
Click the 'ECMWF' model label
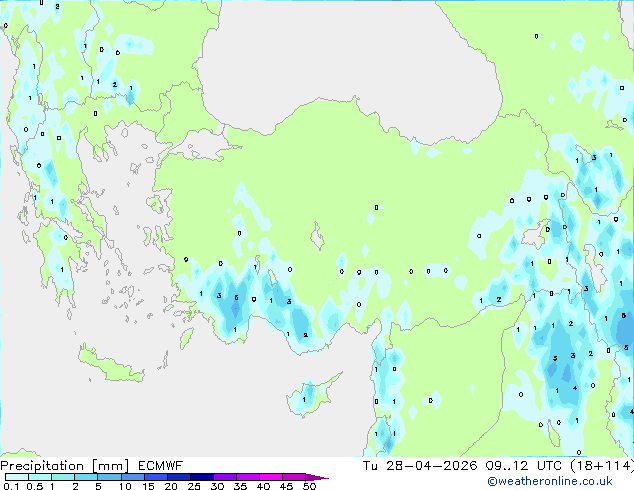point(160,466)
